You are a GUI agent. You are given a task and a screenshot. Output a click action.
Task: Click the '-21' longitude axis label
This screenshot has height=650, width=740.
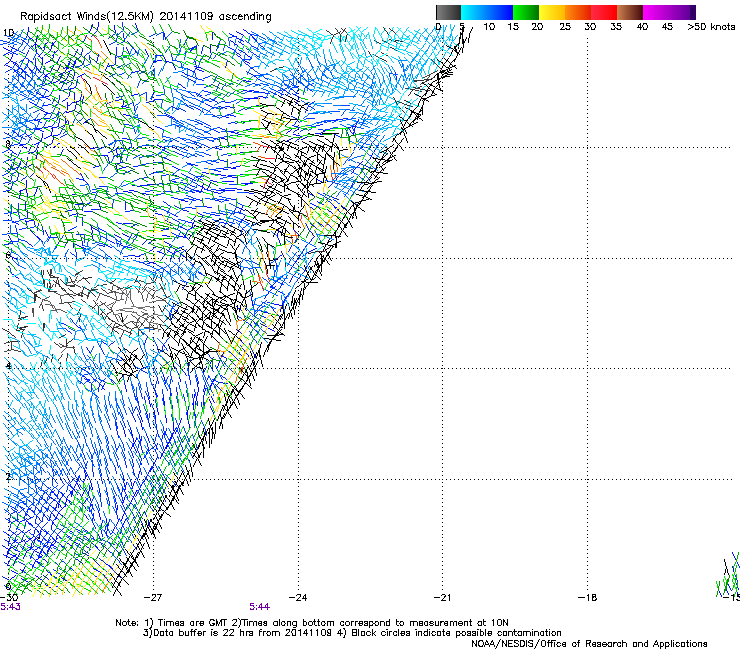[x=443, y=598]
